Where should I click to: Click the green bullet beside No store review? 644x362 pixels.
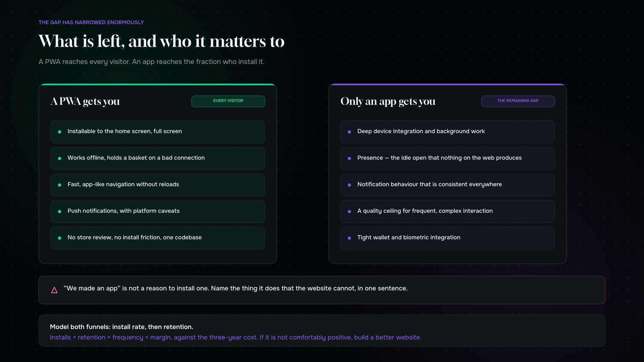pos(60,238)
